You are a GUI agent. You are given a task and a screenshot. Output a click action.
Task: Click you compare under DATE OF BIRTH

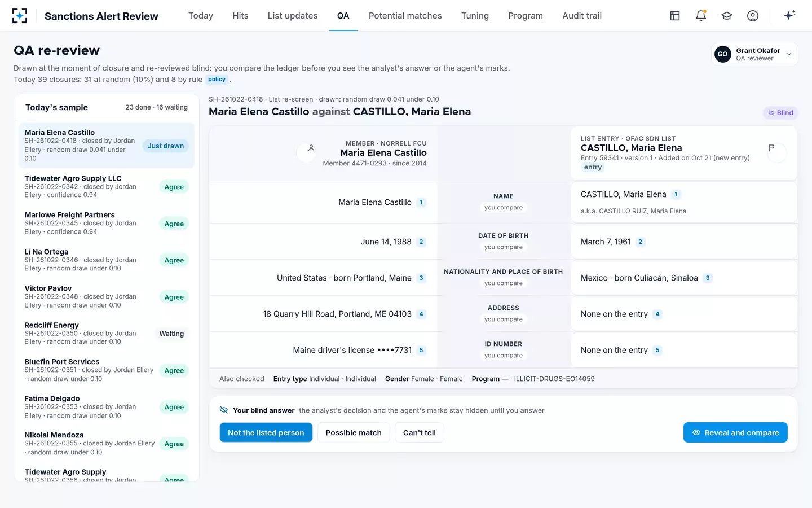tap(504, 247)
